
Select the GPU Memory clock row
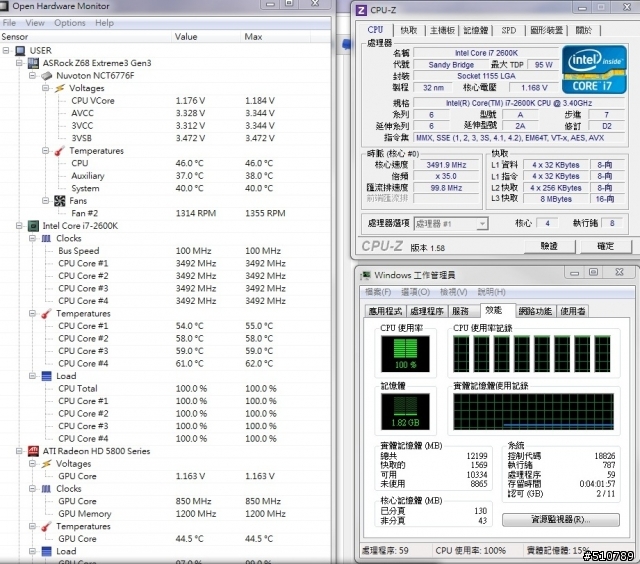pos(165,514)
